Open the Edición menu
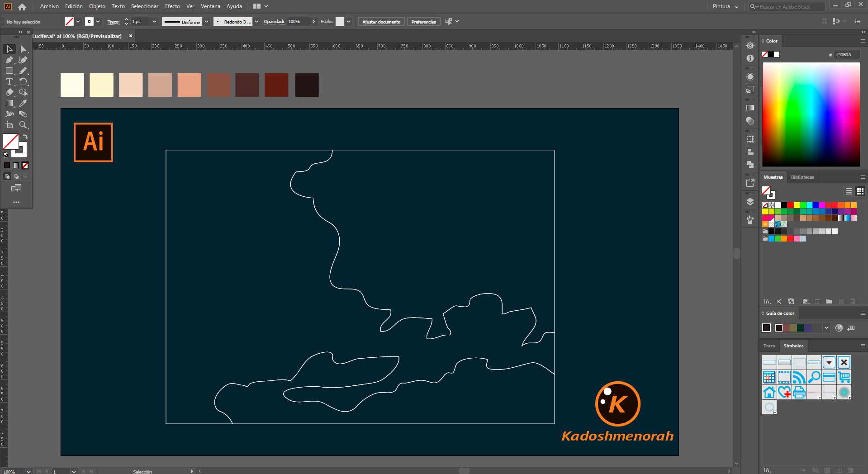 (74, 6)
